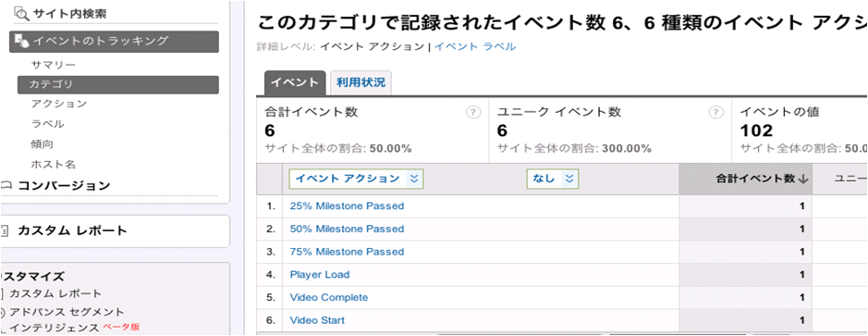Screen dimensions: 868x336
Task: Open アドバンス セグメント in customize panel
Action: pyautogui.click(x=67, y=312)
